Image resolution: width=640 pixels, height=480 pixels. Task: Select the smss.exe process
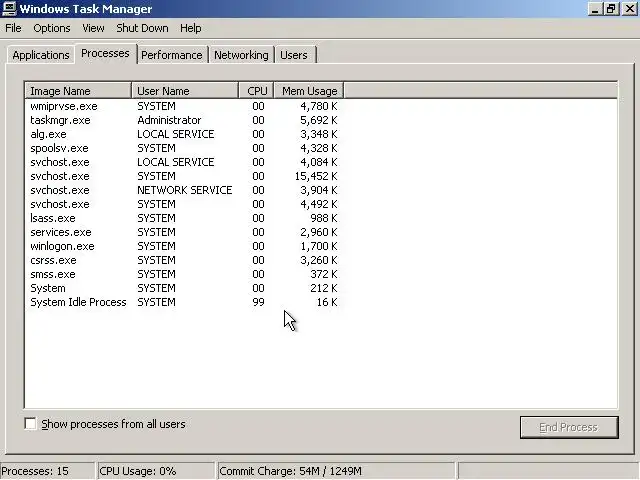[x=184, y=274]
